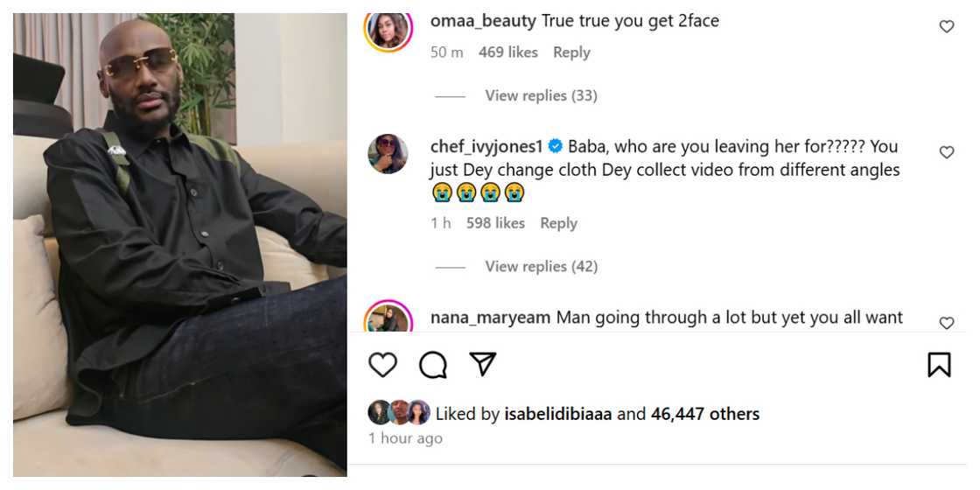Open comments via speech bubble icon

tap(432, 364)
